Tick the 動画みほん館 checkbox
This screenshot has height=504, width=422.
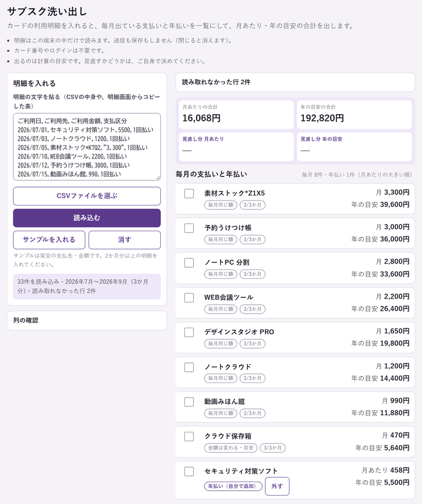click(189, 402)
